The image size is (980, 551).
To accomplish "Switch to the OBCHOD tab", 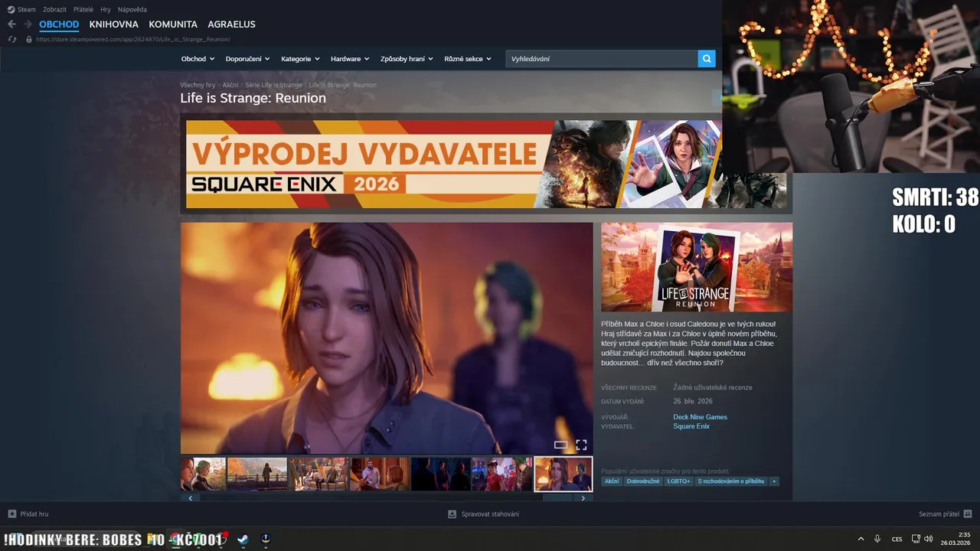I will 59,24.
